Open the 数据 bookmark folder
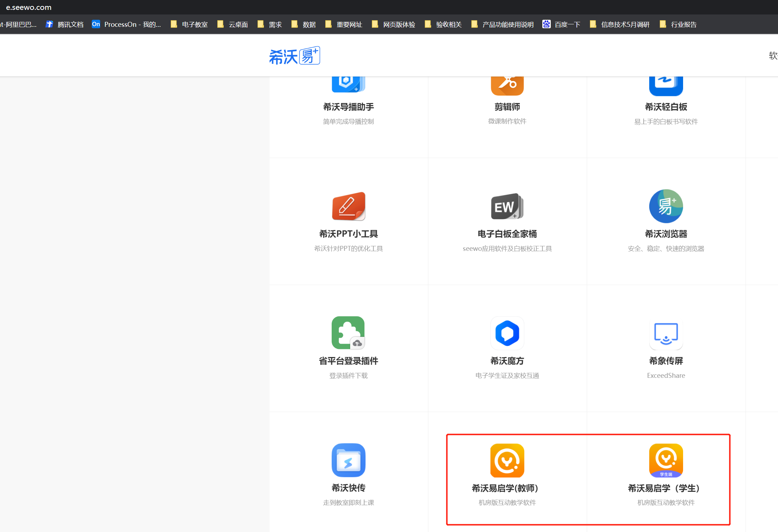This screenshot has width=778, height=532. tap(304, 24)
